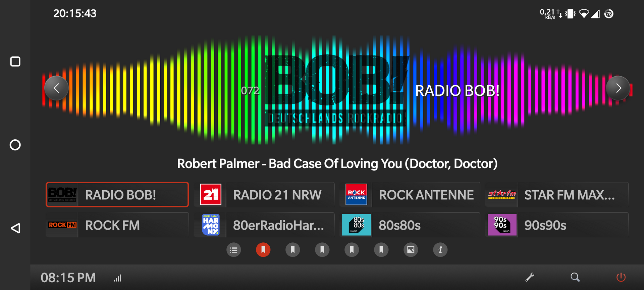
Task: Open settings with the wrench icon
Action: click(530, 277)
